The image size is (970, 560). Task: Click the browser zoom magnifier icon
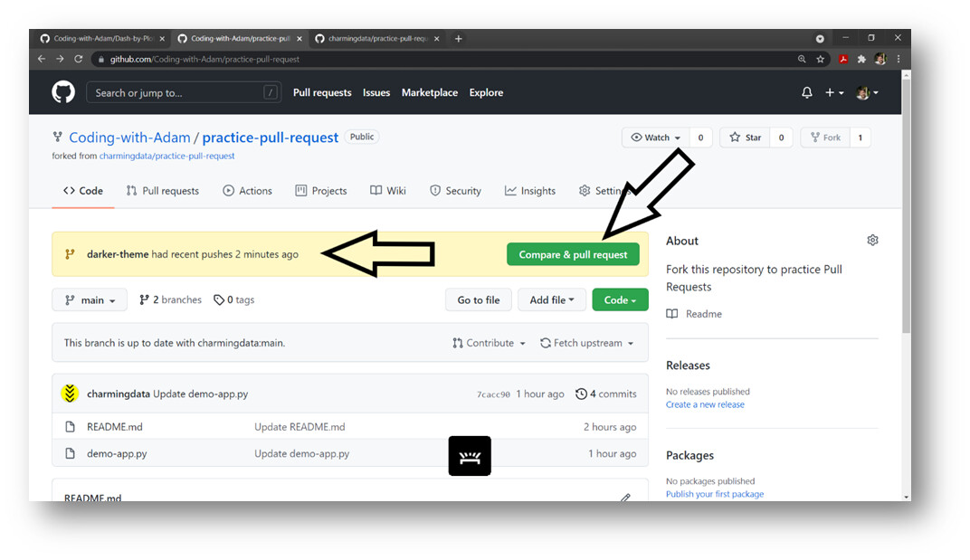(x=802, y=59)
